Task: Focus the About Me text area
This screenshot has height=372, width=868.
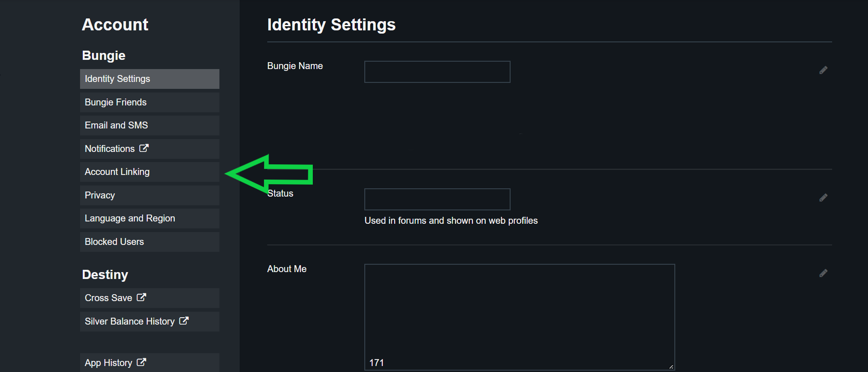Action: tap(519, 313)
